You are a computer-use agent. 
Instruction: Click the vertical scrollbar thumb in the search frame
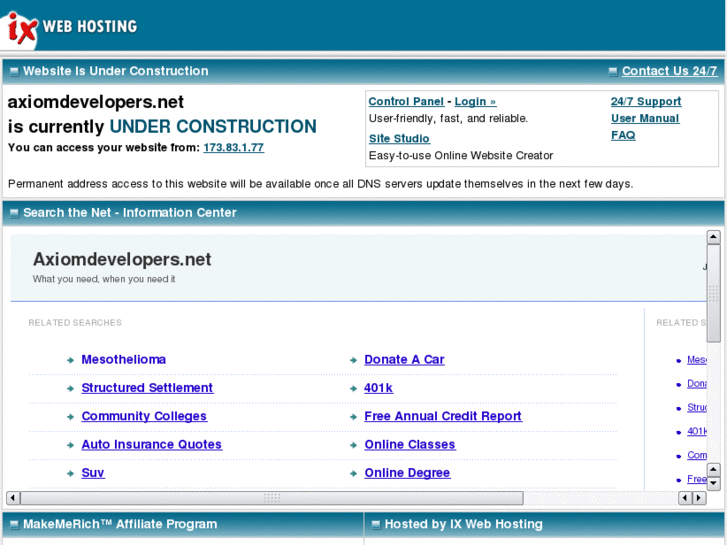tap(714, 294)
